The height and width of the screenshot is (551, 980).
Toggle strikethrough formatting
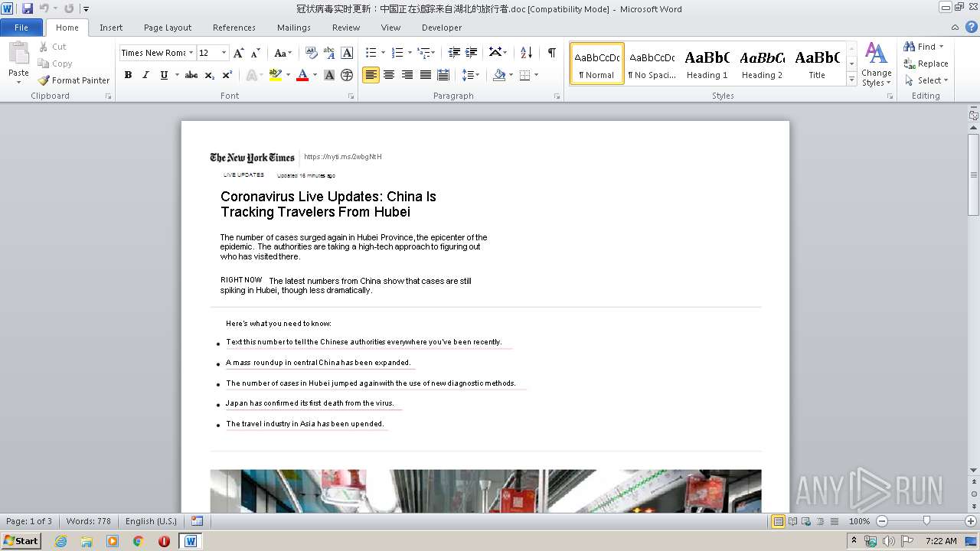tap(191, 75)
